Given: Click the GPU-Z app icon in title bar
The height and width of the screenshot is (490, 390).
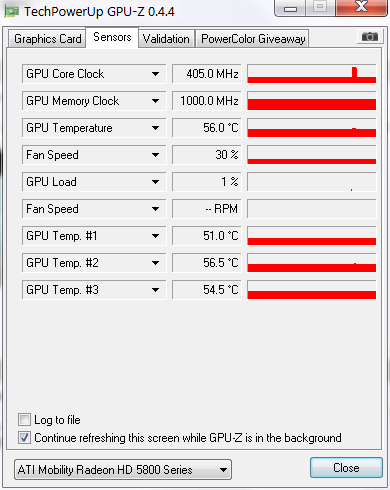Looking at the screenshot, I should pyautogui.click(x=12, y=12).
